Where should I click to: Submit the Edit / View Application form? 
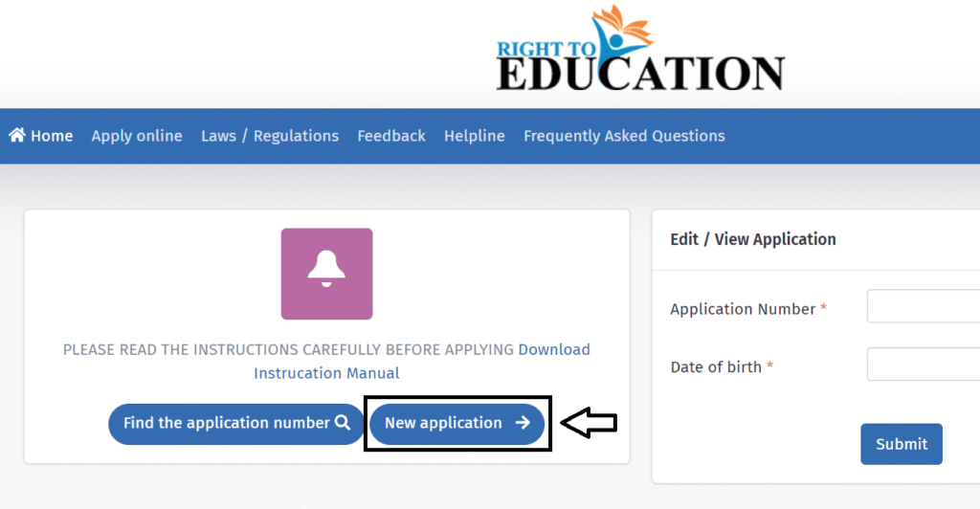902,444
